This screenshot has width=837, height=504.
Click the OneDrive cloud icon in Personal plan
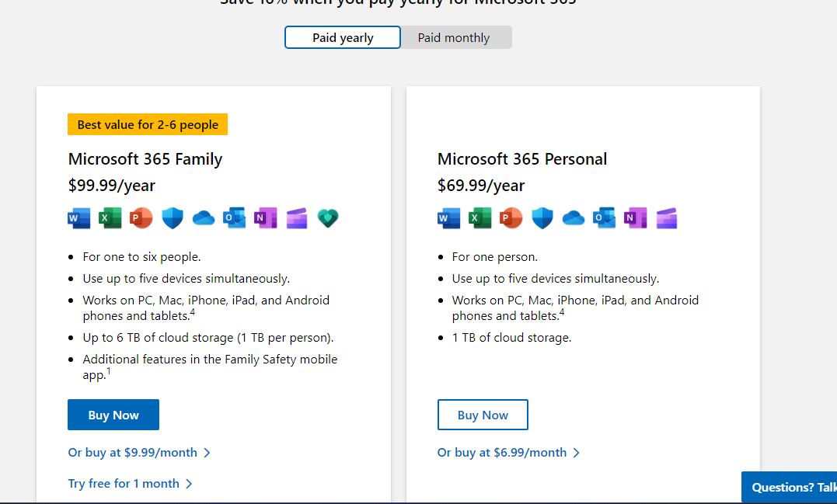573,218
